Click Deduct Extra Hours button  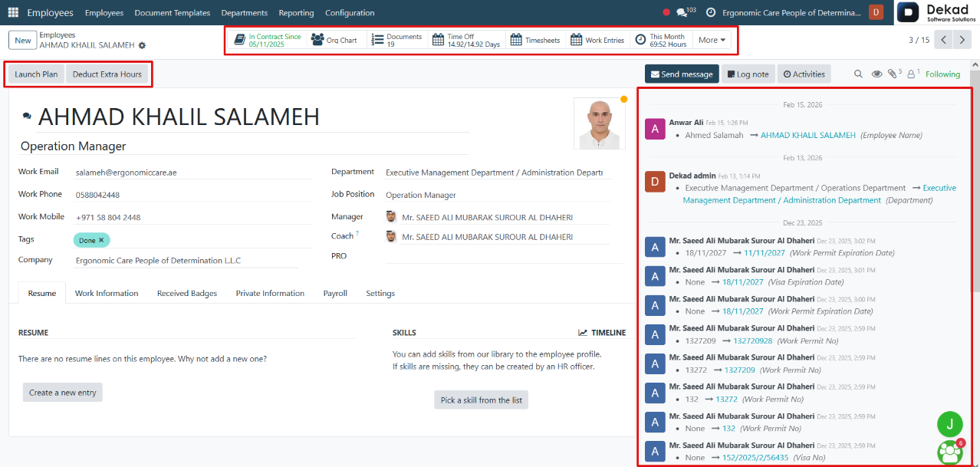click(x=107, y=74)
